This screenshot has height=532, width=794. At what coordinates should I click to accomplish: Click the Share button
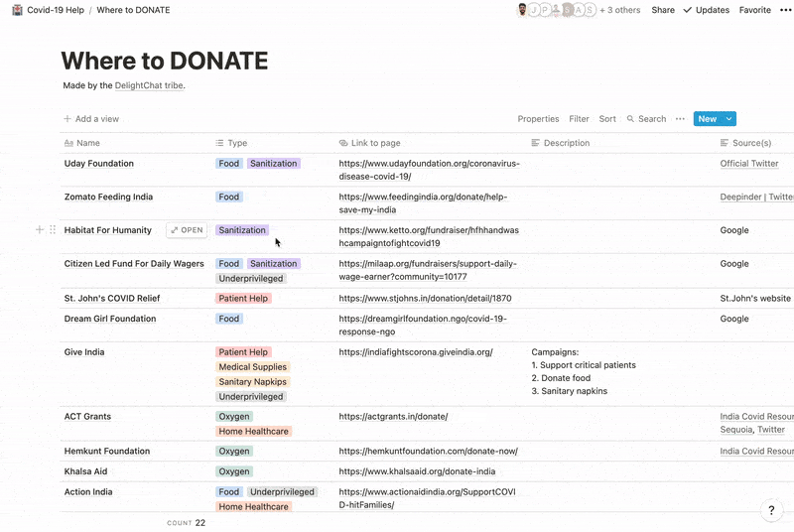[663, 10]
